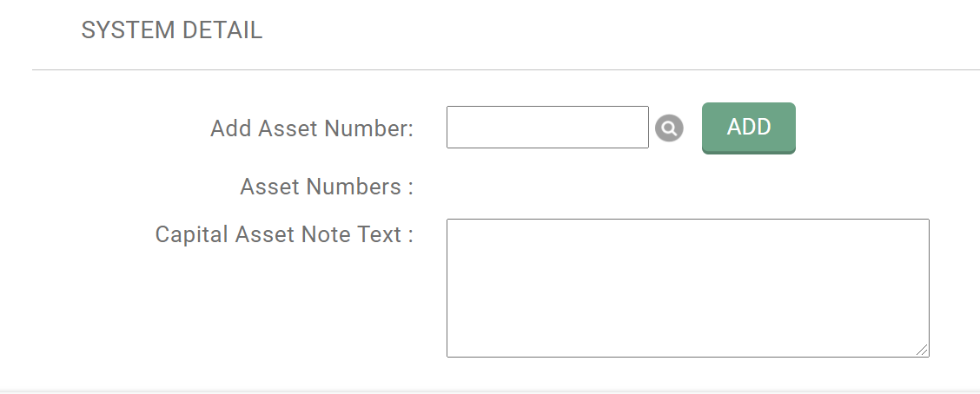Click the "Capital Asset Note Text :" label

(x=283, y=235)
